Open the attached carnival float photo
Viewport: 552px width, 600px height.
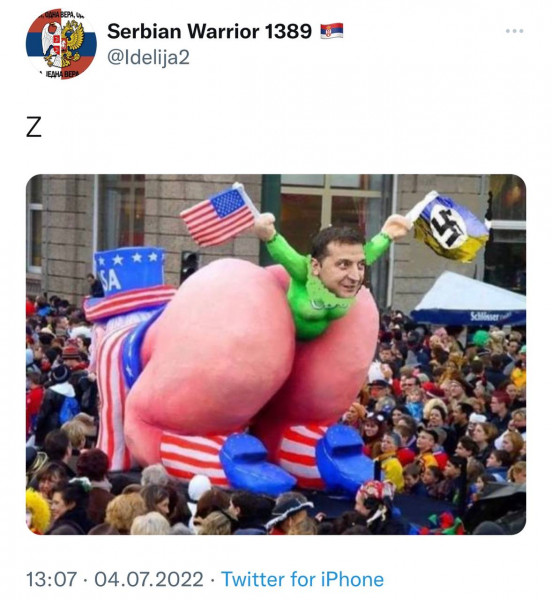point(276,354)
